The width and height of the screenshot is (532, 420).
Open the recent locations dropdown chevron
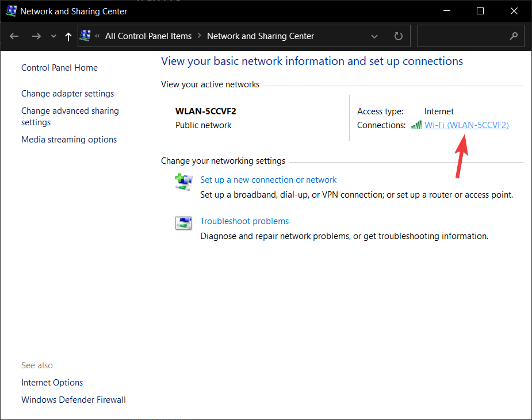(x=53, y=36)
